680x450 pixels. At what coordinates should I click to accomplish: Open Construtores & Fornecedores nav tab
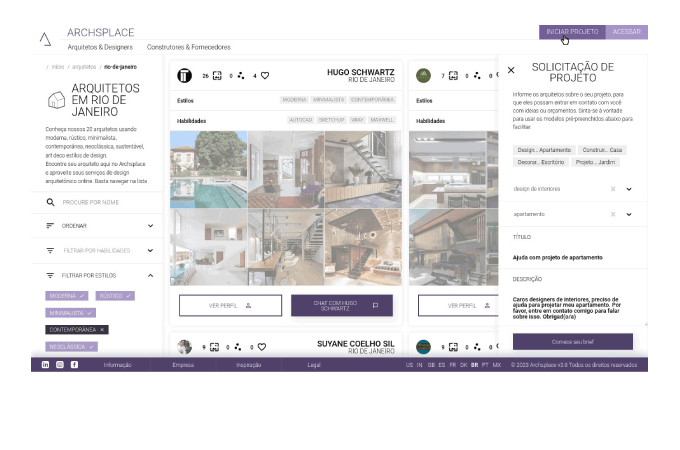(x=189, y=47)
